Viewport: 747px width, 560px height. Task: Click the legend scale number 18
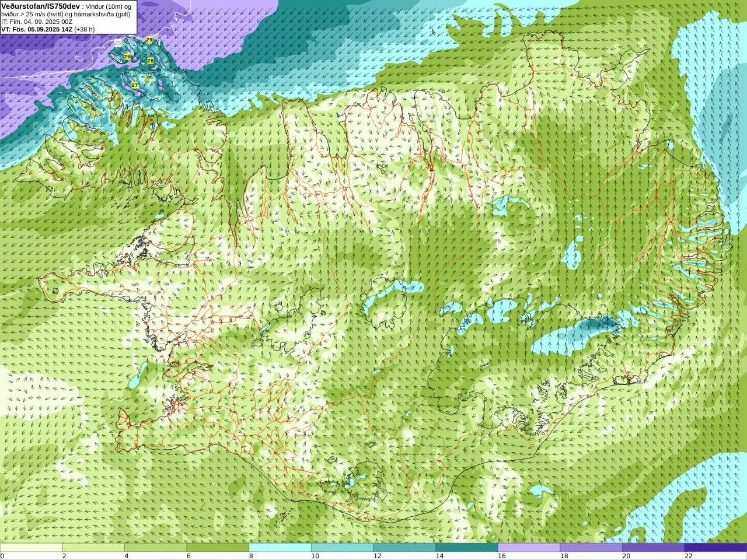click(564, 556)
